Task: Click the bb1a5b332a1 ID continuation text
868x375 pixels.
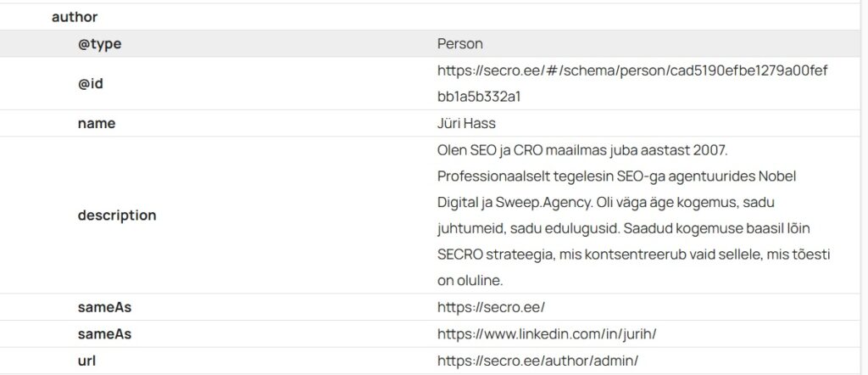Action: point(478,96)
